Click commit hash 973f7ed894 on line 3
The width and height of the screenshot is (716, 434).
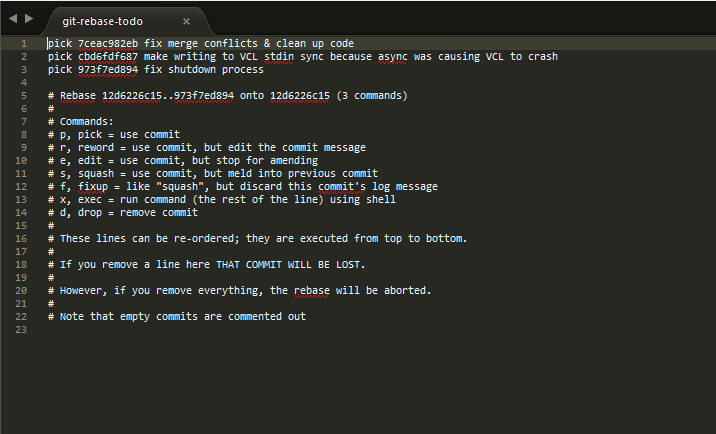108,69
